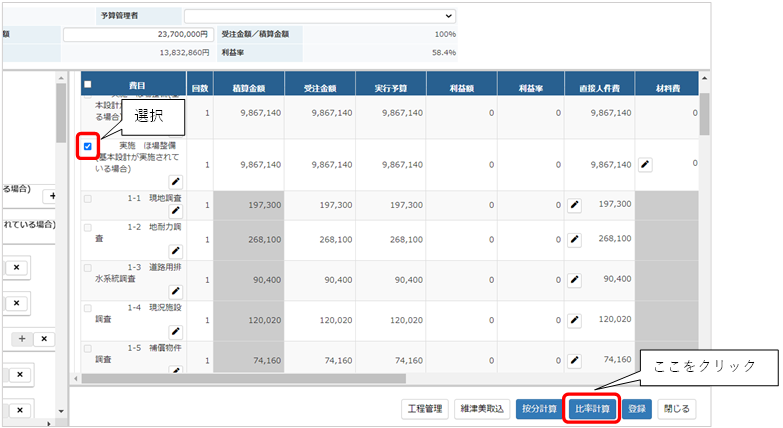Edit 直接人件費 268,100 with pencil icon
The image size is (783, 428).
[x=574, y=240]
